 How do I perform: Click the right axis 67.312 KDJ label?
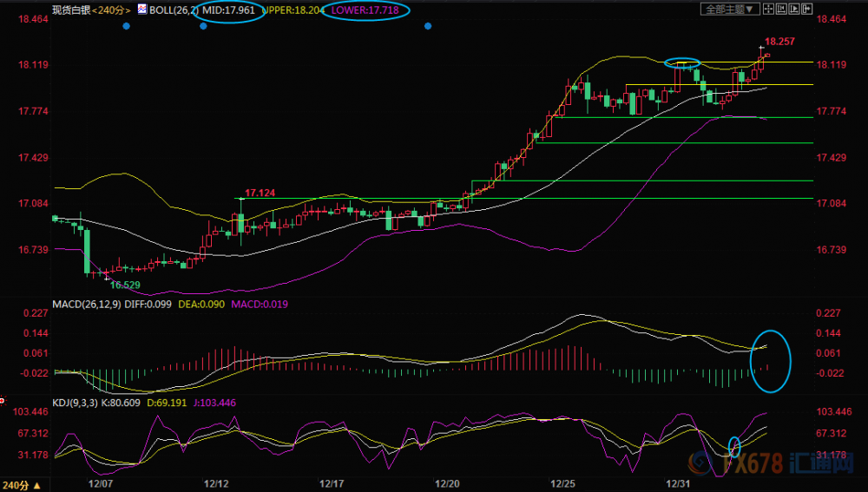tap(832, 433)
